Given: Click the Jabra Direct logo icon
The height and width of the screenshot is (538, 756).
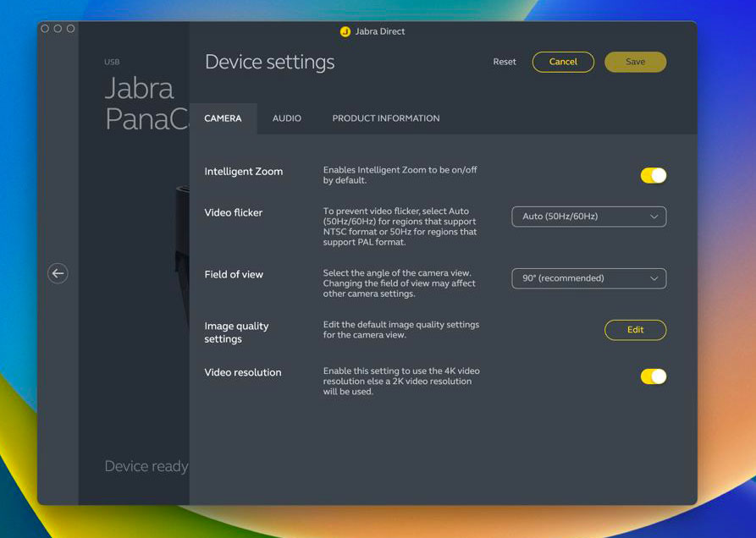Looking at the screenshot, I should 345,32.
